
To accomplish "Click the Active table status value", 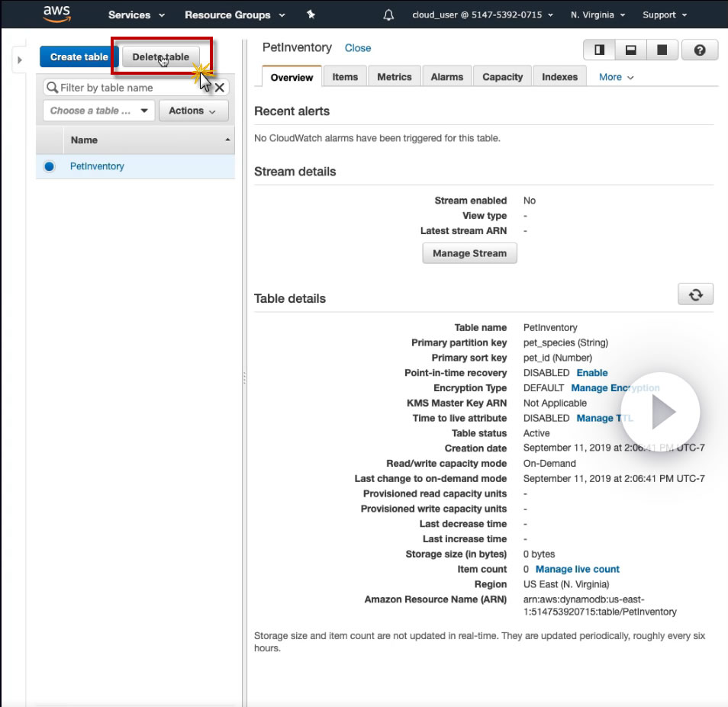I will (x=536, y=433).
